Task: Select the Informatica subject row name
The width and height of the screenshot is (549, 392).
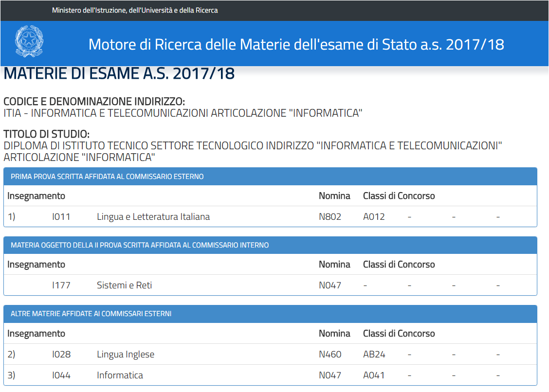Action: coord(120,375)
